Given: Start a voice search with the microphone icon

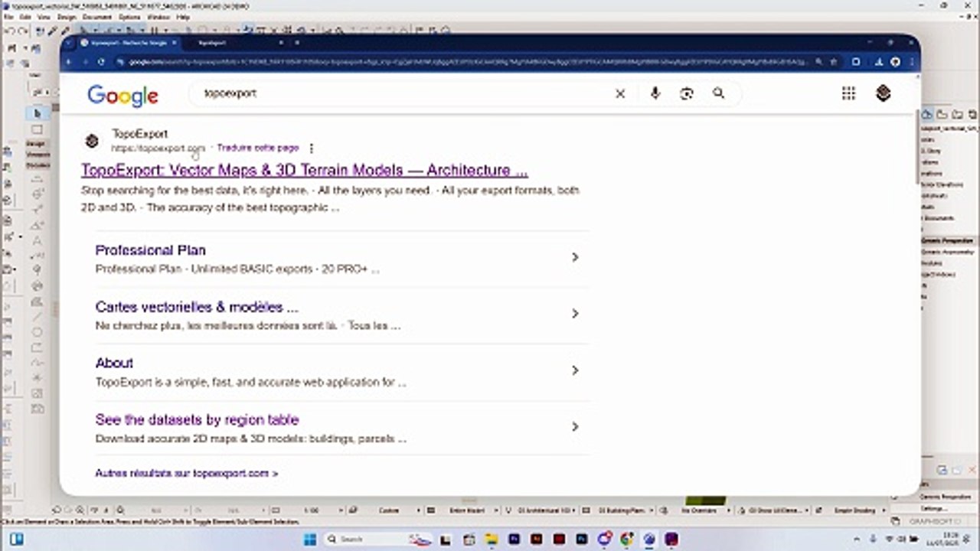Looking at the screenshot, I should (655, 93).
